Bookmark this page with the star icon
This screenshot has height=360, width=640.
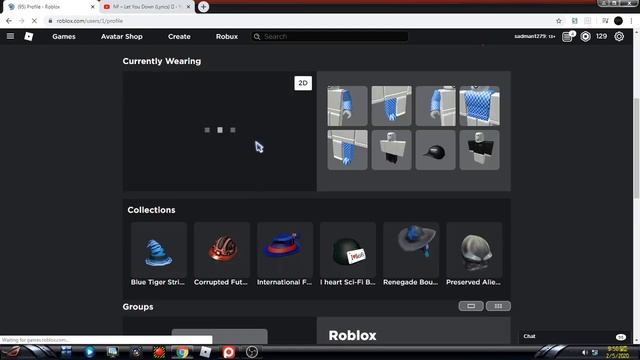point(559,21)
